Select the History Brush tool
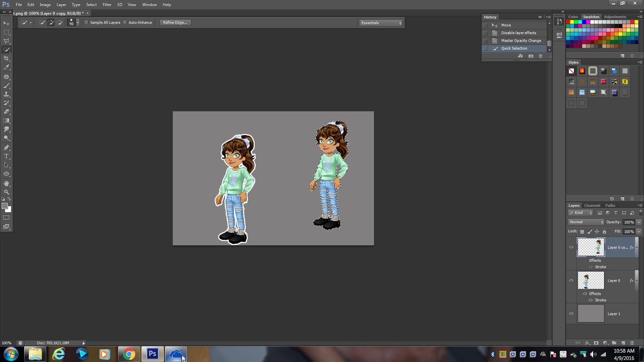The image size is (644, 362). pyautogui.click(x=6, y=103)
